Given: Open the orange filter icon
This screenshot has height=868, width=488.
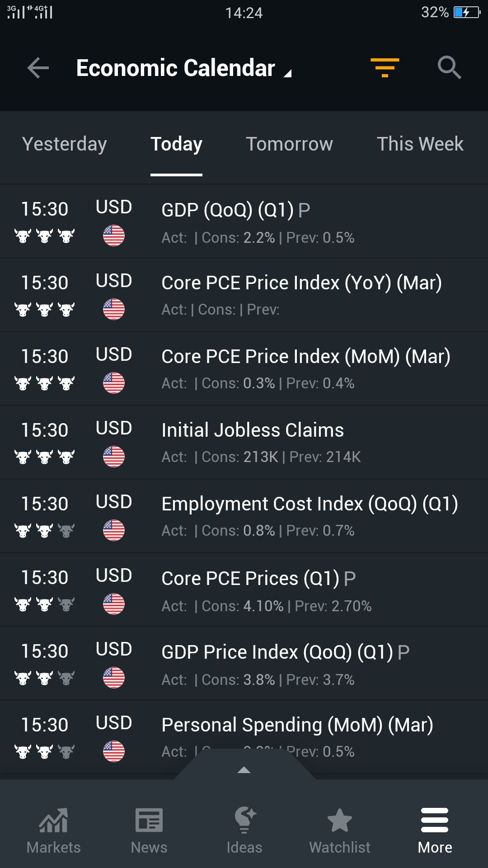Looking at the screenshot, I should pos(385,68).
